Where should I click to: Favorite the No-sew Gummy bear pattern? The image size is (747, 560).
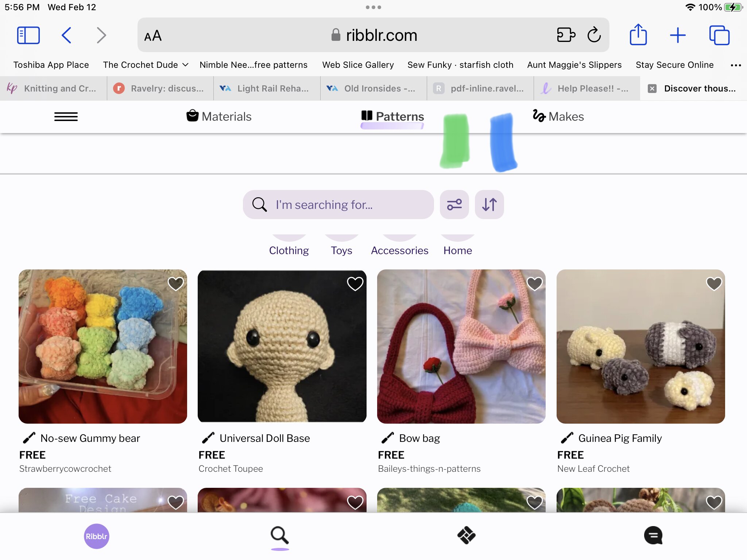click(x=175, y=283)
